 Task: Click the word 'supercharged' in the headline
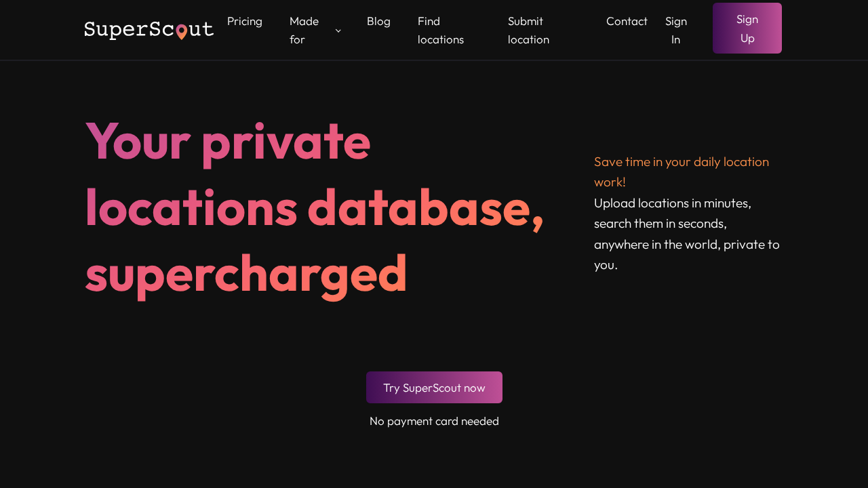[x=246, y=273]
